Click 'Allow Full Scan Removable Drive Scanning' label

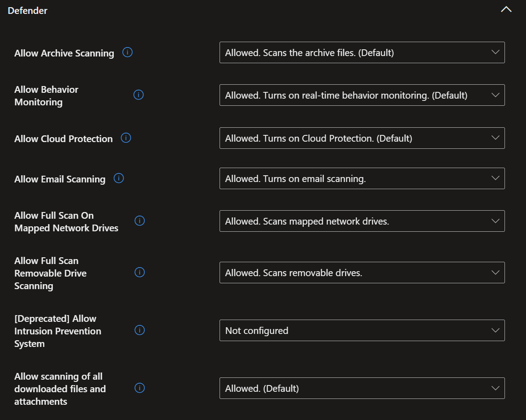50,273
